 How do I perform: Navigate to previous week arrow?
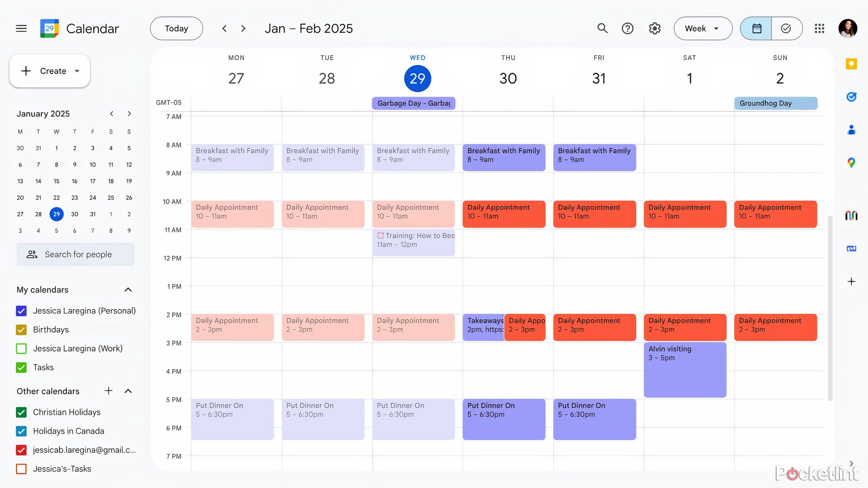[223, 28]
